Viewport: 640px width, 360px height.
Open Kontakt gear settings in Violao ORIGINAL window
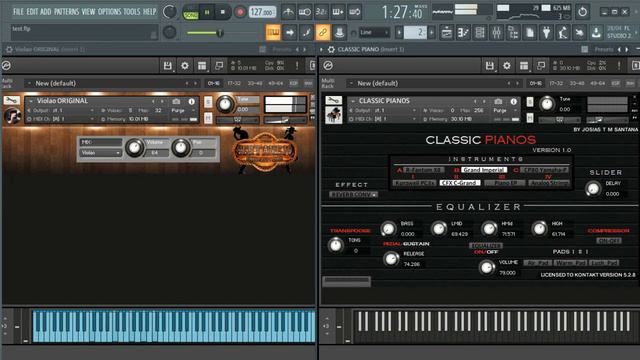coord(185,65)
